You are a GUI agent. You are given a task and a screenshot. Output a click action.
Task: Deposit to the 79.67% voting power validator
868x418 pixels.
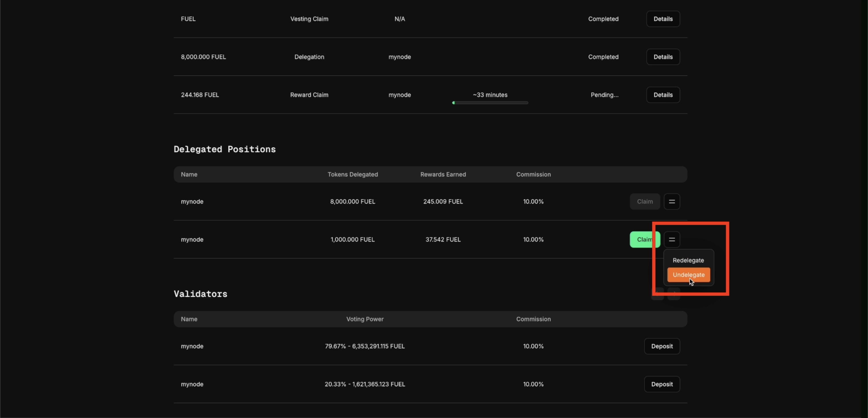(x=662, y=346)
